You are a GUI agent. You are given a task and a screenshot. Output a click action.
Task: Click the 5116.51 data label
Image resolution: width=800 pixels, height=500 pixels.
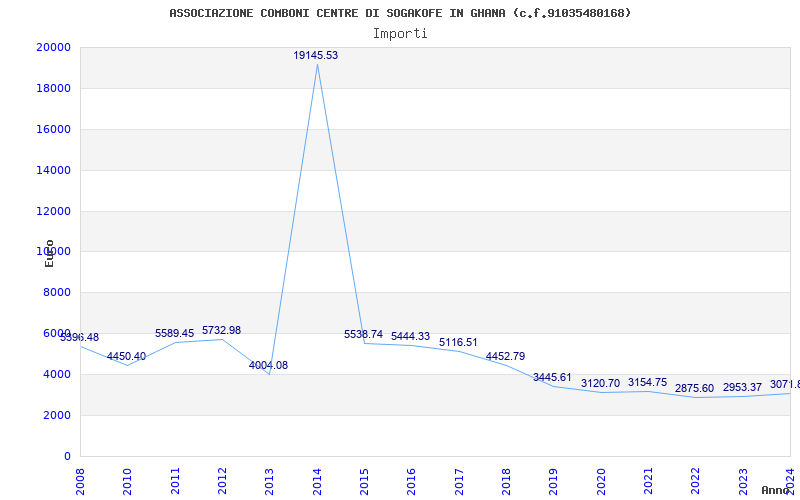pyautogui.click(x=458, y=342)
